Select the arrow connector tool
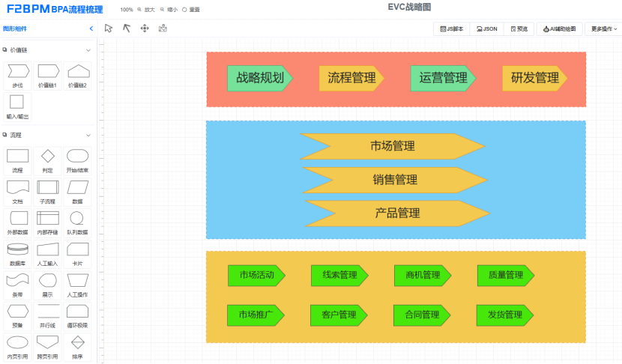This screenshot has height=364, width=622. click(127, 28)
